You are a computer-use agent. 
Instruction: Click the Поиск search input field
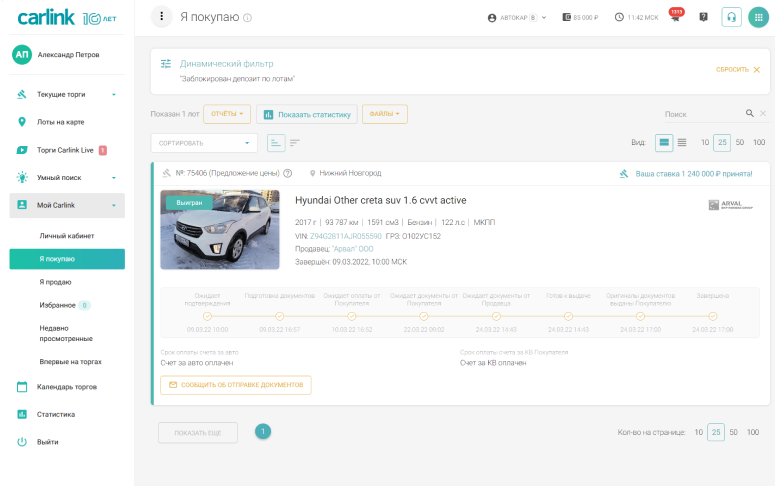click(702, 114)
